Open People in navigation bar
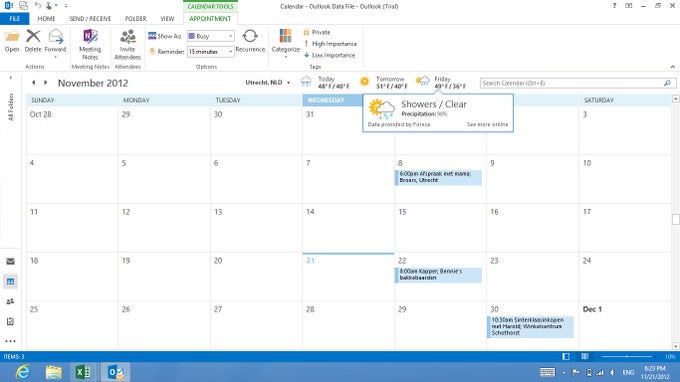 tap(10, 301)
